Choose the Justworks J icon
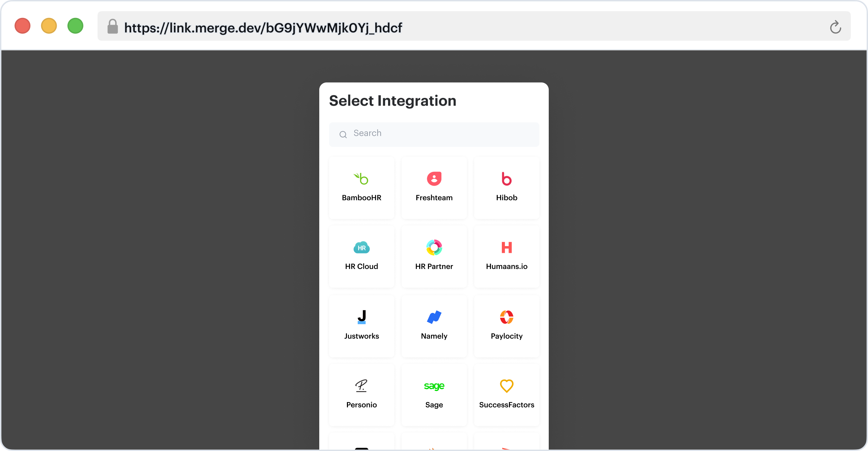 click(x=361, y=317)
